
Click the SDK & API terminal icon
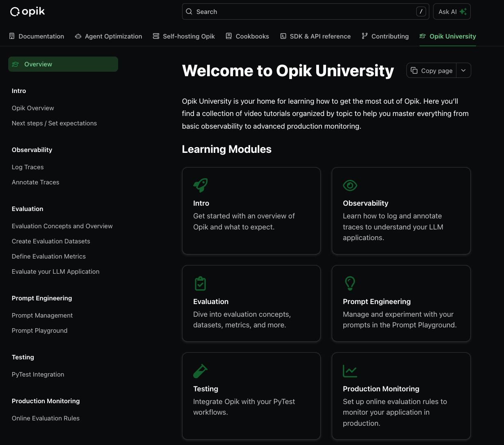tap(283, 36)
